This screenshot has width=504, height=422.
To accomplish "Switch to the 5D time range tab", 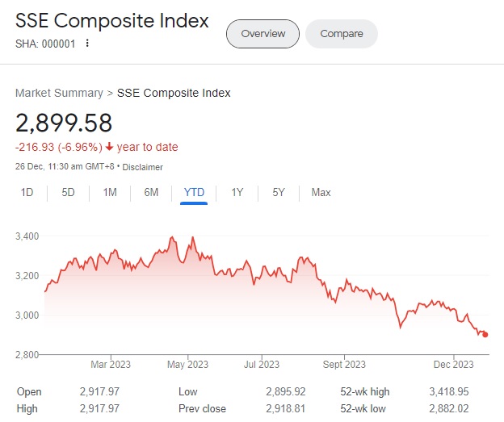I will click(69, 192).
